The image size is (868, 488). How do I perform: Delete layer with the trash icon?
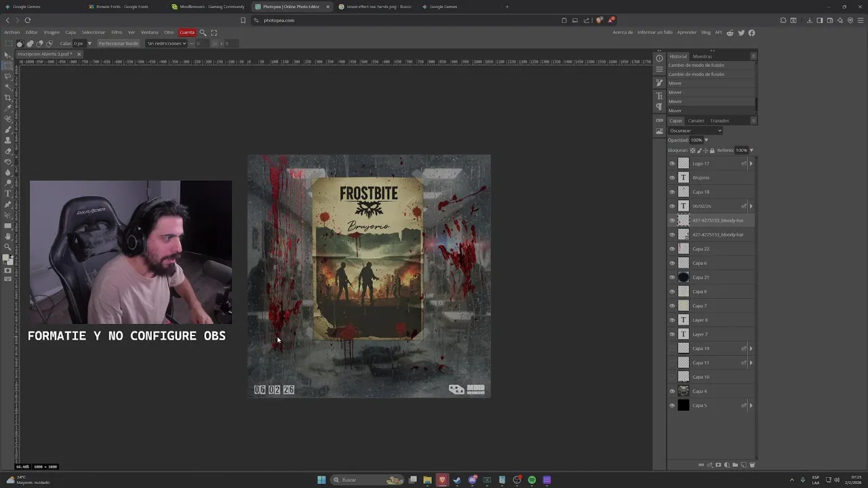tap(752, 465)
